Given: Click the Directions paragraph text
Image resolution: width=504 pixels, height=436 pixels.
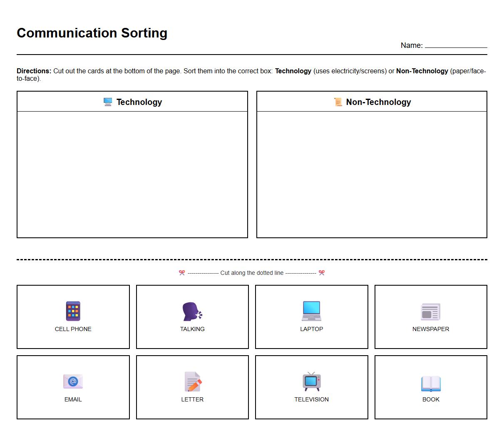Looking at the screenshot, I should tap(251, 74).
